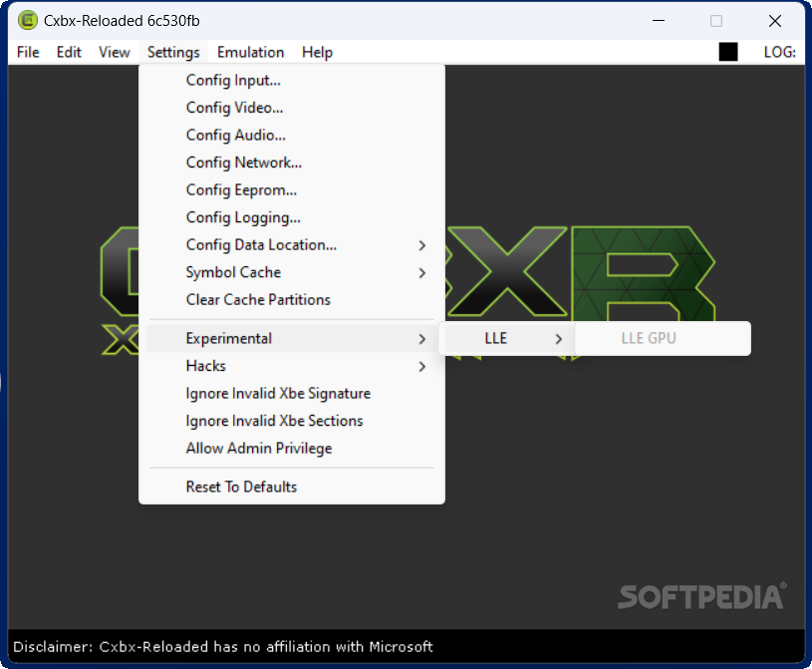Click the black LED status square
812x669 pixels.
(727, 52)
